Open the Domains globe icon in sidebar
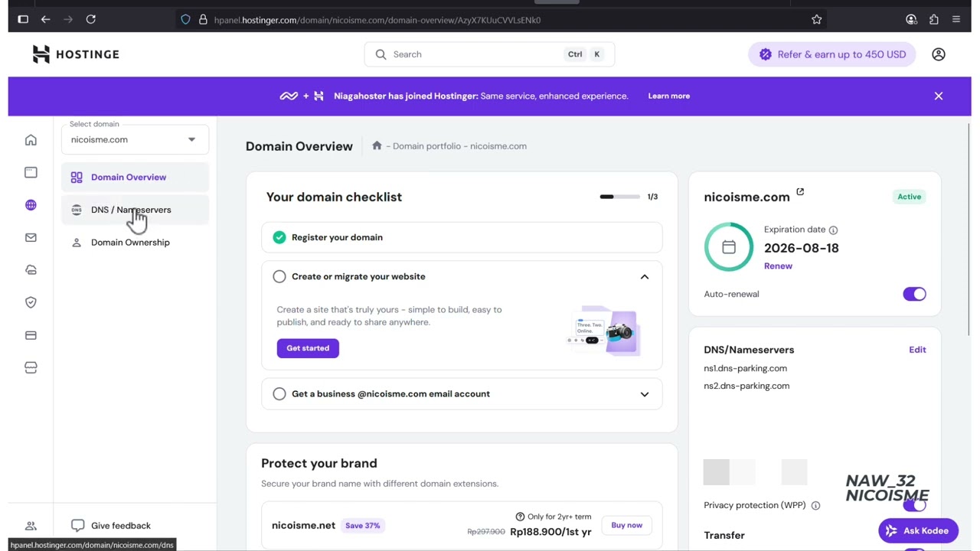Viewport: 980px width, 551px height. [31, 205]
